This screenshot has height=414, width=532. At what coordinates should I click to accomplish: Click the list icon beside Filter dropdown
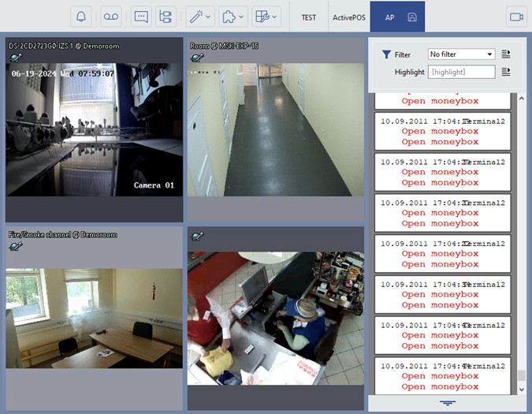coord(506,54)
